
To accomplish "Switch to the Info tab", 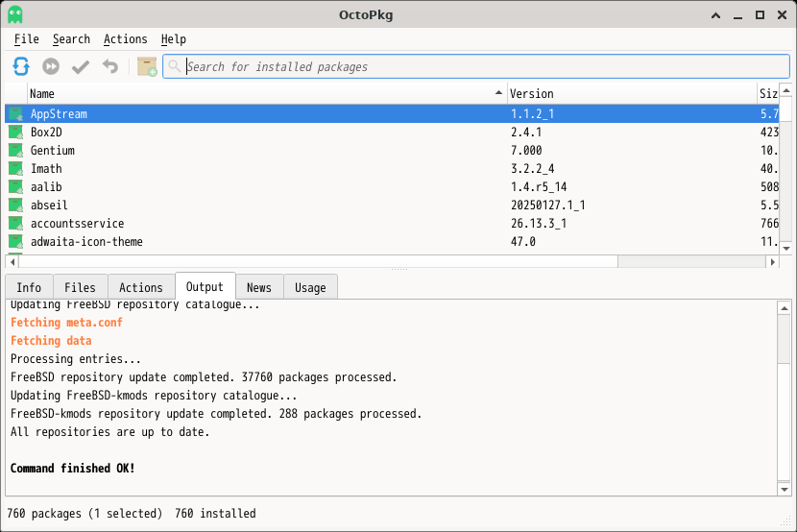I will [x=29, y=287].
